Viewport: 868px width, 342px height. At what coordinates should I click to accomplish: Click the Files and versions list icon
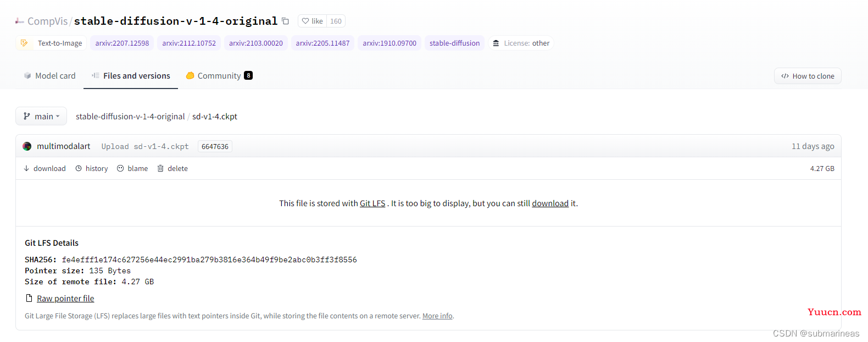[96, 76]
